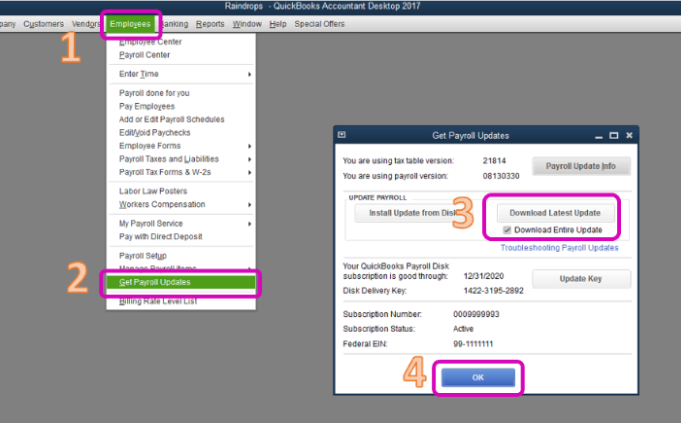
Task: Click the subscription date 12/31/2020
Action: 483,276
